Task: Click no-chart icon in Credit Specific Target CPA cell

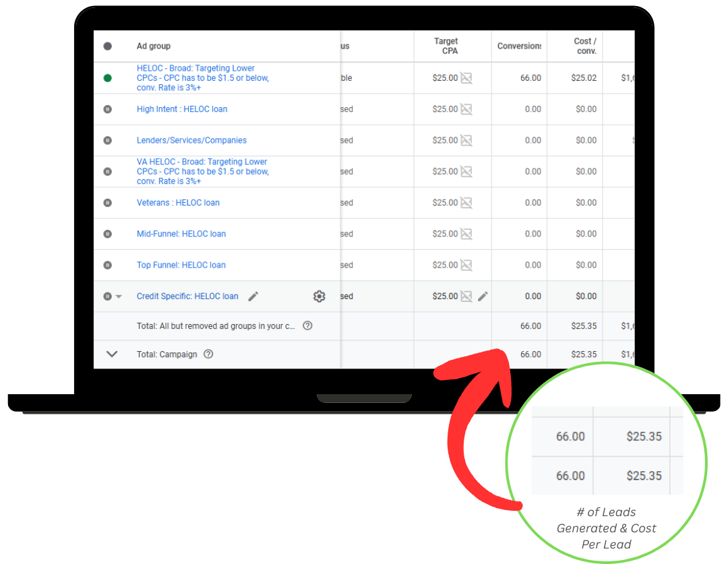Action: [x=466, y=296]
